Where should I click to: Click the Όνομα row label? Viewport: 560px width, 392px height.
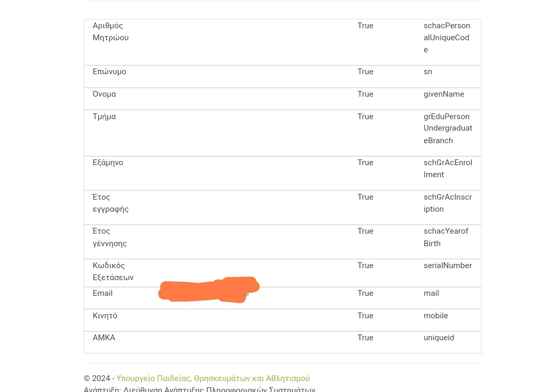pyautogui.click(x=104, y=94)
